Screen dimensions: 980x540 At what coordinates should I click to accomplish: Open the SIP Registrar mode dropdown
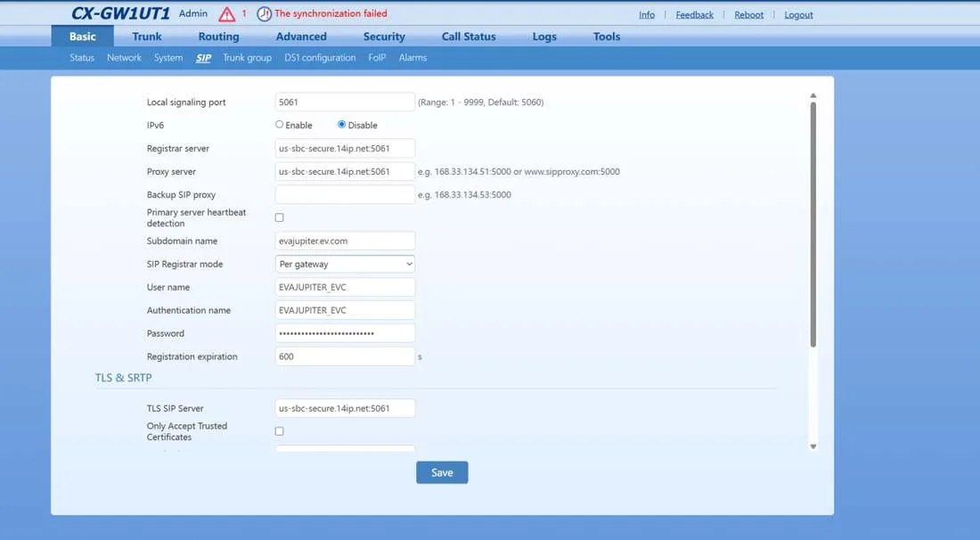pos(345,264)
